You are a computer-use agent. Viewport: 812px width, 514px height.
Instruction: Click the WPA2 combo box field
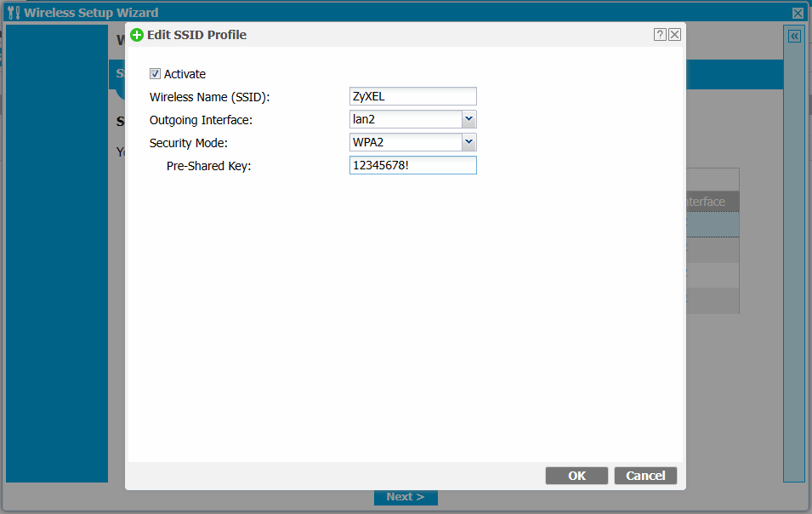click(405, 142)
